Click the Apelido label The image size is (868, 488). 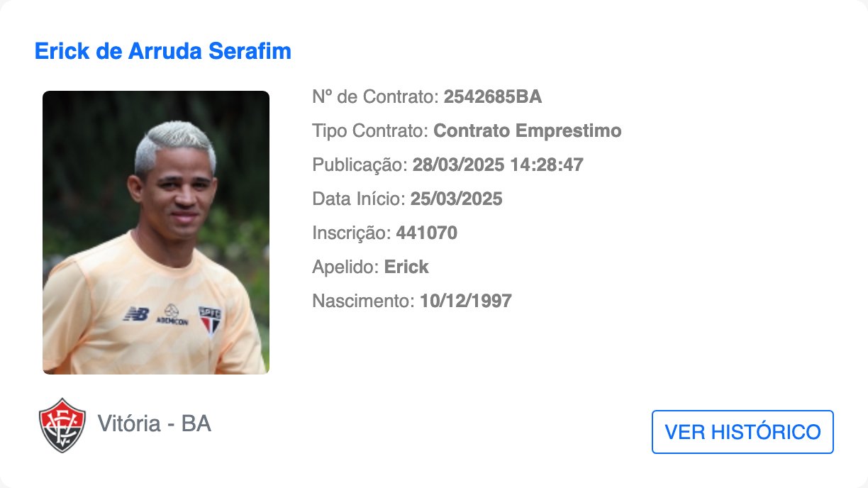point(346,267)
